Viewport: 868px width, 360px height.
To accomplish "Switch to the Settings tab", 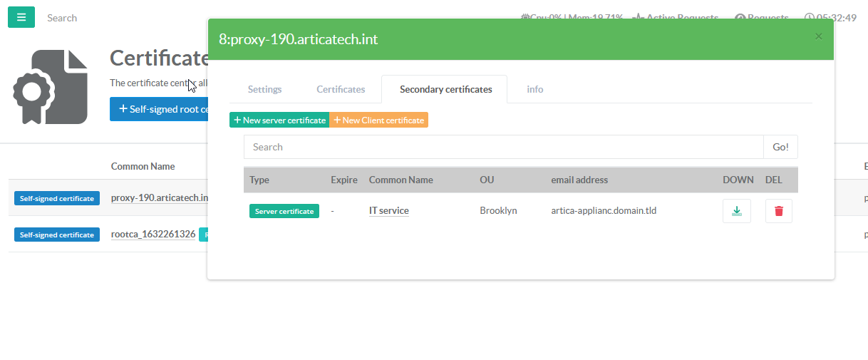I will tap(264, 89).
